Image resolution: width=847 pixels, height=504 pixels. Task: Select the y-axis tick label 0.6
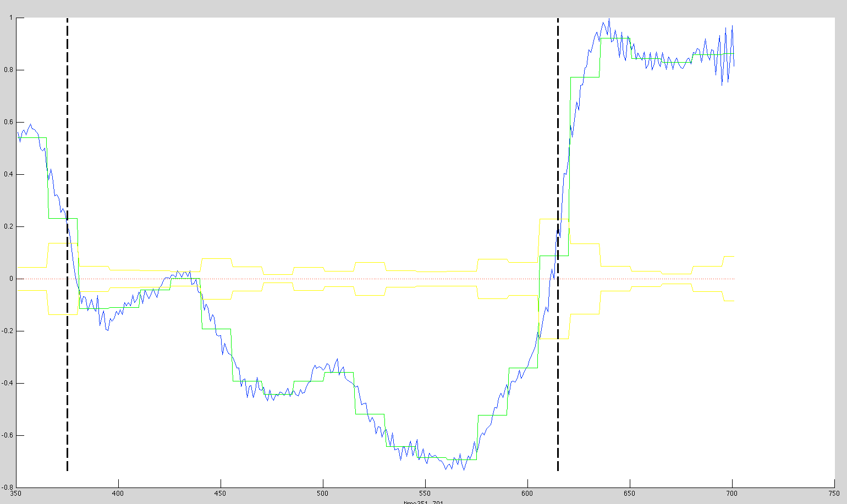tap(9, 123)
